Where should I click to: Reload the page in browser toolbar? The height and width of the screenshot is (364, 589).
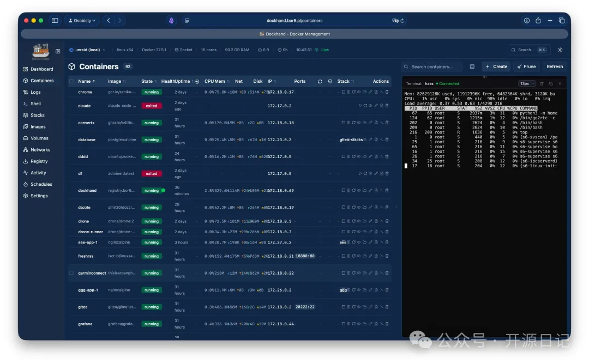402,21
